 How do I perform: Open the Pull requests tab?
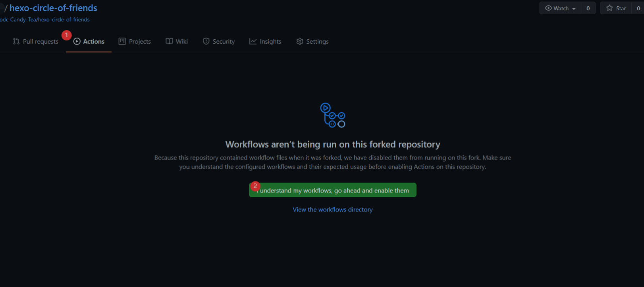(36, 41)
